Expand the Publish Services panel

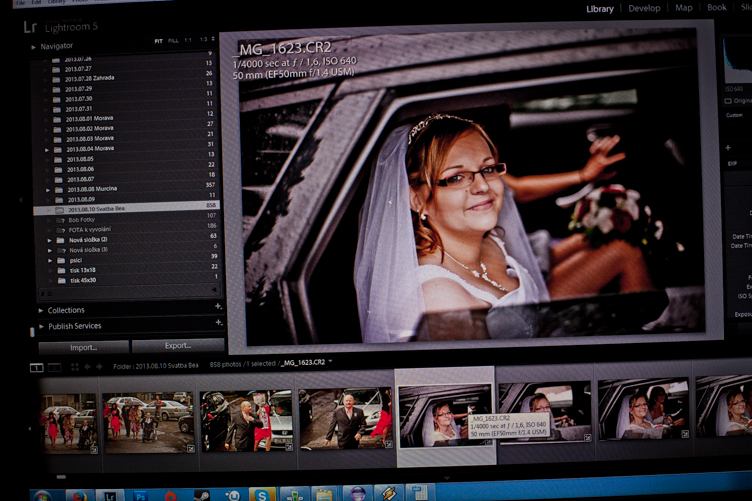tap(41, 326)
